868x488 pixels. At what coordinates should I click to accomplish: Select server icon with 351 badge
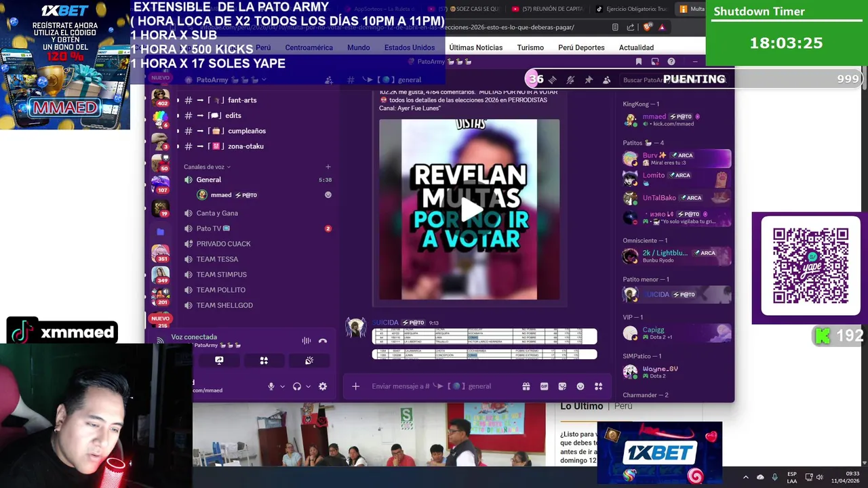(161, 253)
